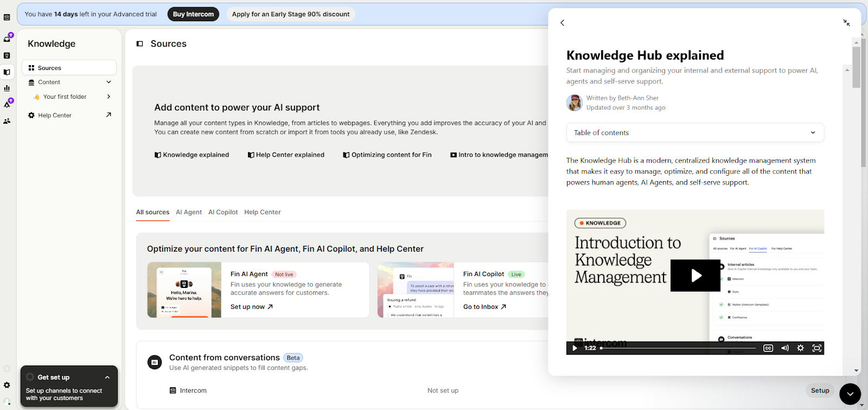Open the Fin AI agent icon in left rail
868x410 pixels.
[x=7, y=55]
